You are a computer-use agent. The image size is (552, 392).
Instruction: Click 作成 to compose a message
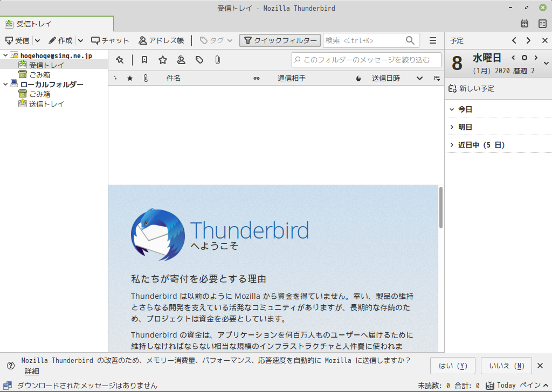pyautogui.click(x=60, y=40)
